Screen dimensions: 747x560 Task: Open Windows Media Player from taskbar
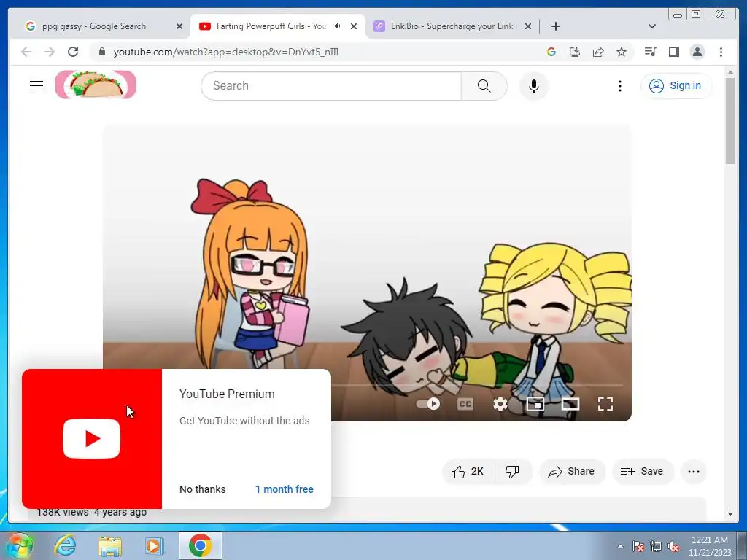coord(155,545)
